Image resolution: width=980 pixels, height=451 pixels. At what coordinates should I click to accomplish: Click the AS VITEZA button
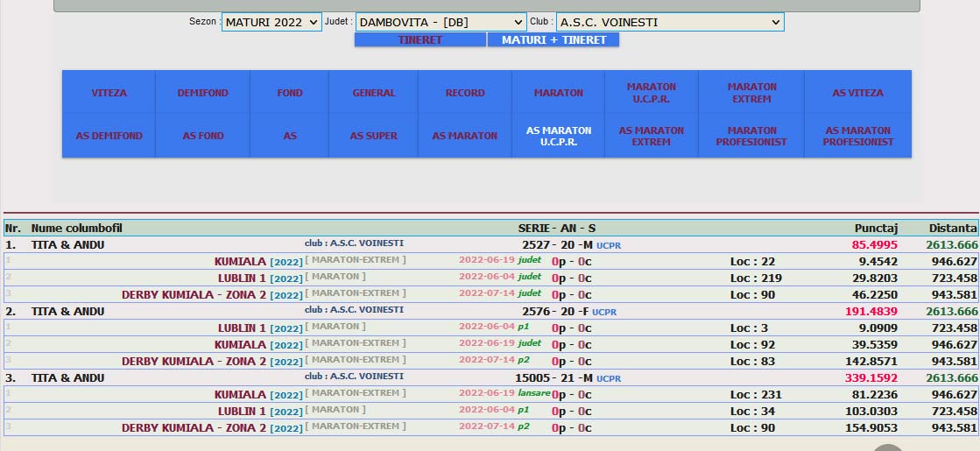point(857,93)
